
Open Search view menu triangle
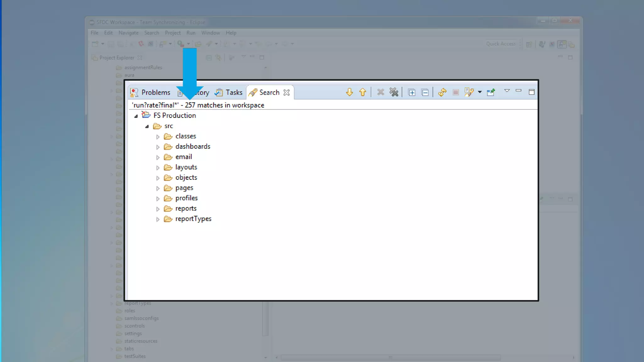click(507, 90)
